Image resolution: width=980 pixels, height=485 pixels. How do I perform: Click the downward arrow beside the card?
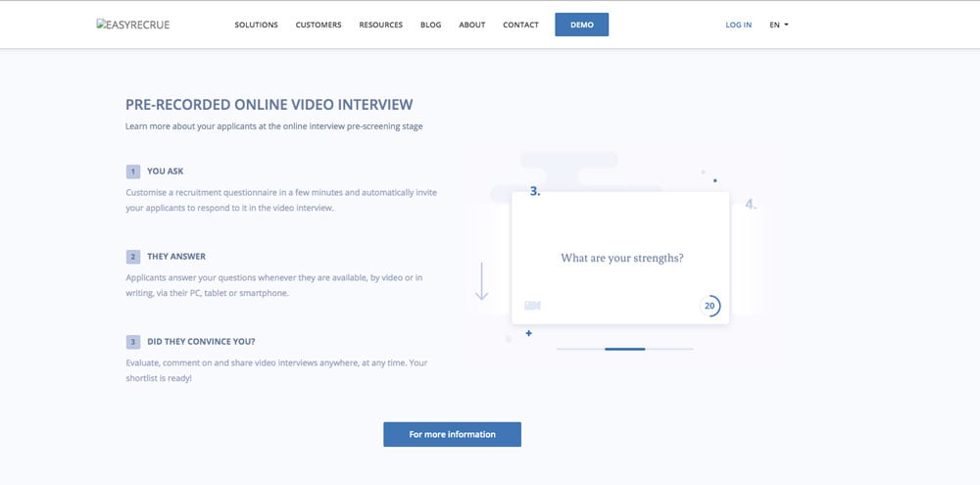coord(481,281)
